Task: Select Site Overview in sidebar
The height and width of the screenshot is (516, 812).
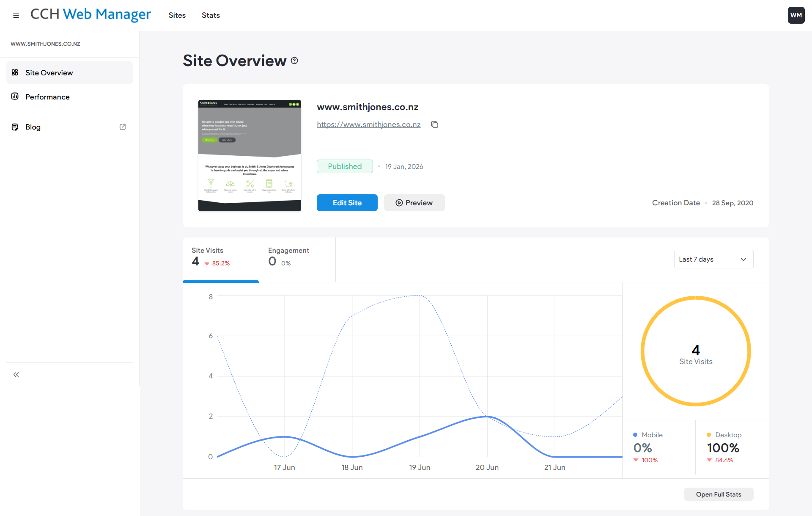Action: coord(70,72)
